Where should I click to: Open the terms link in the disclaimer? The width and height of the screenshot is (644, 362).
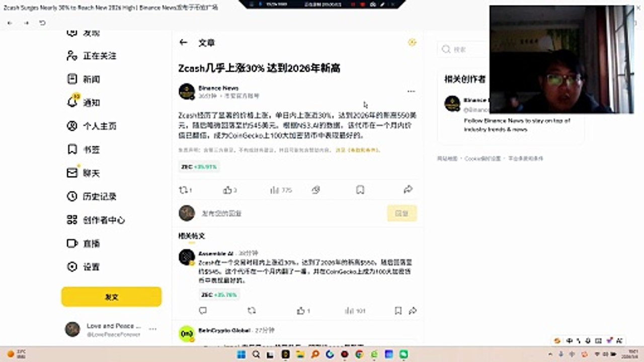(x=358, y=150)
